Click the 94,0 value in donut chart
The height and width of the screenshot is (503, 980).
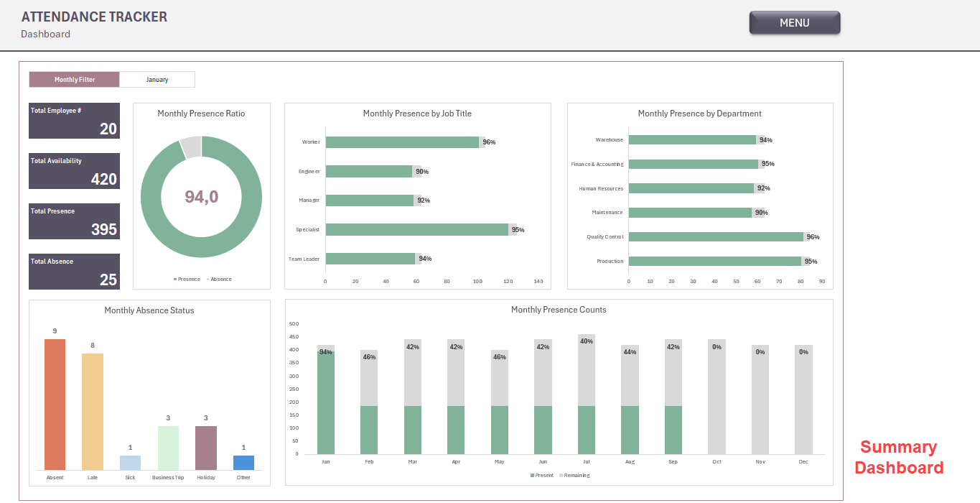[202, 197]
